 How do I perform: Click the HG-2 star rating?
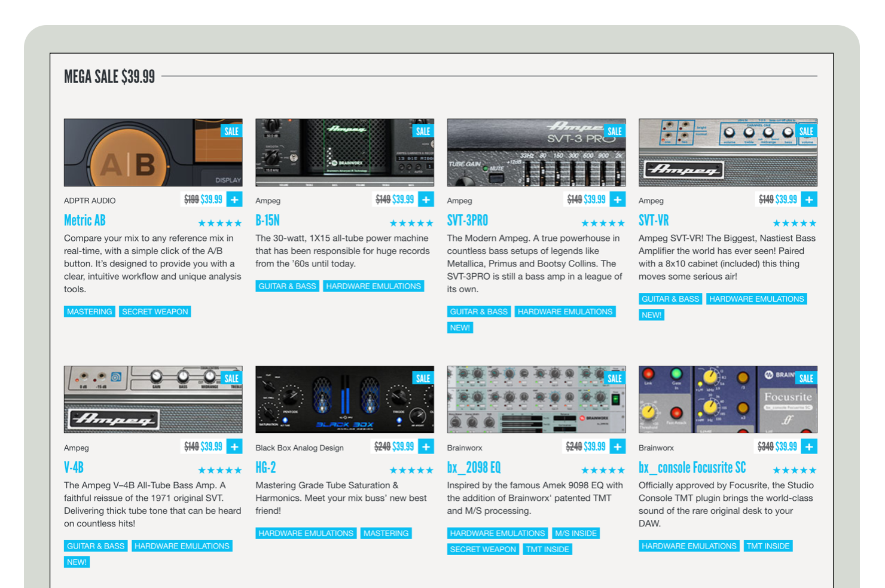point(411,470)
